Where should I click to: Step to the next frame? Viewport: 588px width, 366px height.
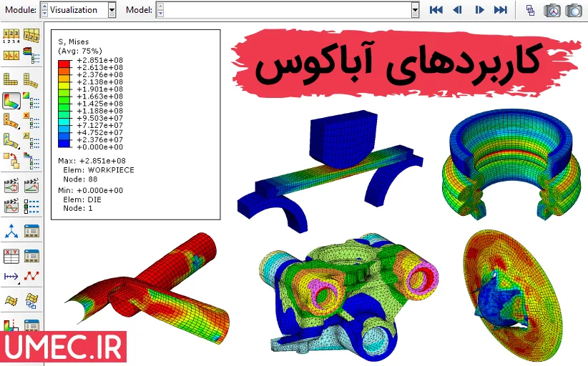[479, 10]
